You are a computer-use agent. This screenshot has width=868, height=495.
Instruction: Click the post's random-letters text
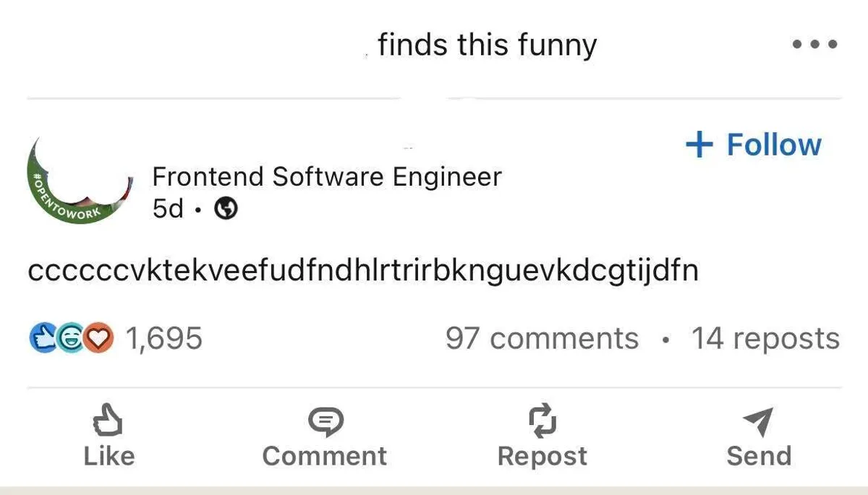pos(363,272)
